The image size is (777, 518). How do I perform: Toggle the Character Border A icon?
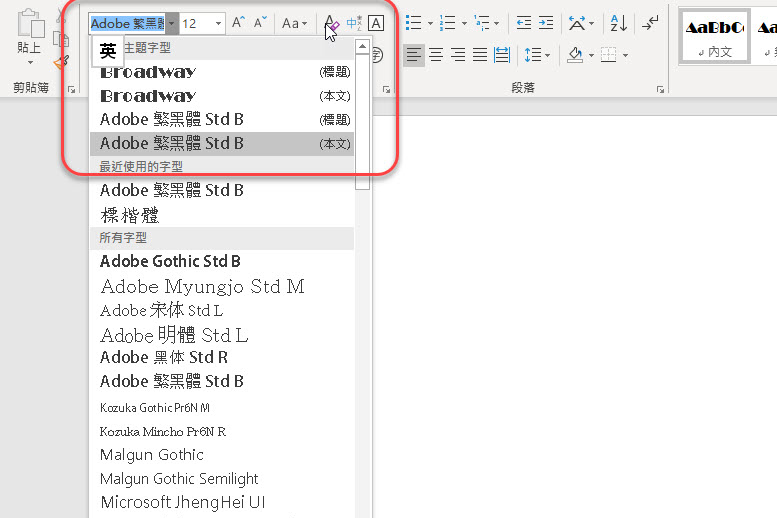coord(376,23)
